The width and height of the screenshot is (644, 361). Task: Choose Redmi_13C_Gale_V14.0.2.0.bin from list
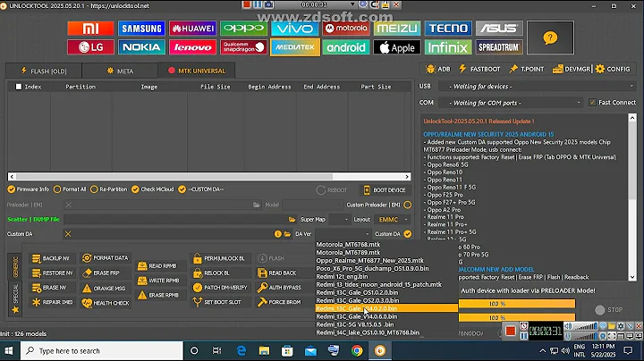386,308
